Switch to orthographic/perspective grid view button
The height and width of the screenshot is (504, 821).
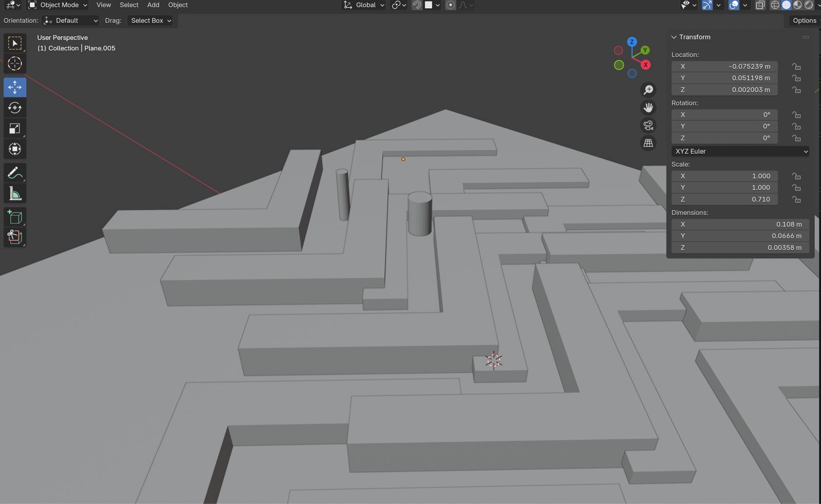(648, 143)
